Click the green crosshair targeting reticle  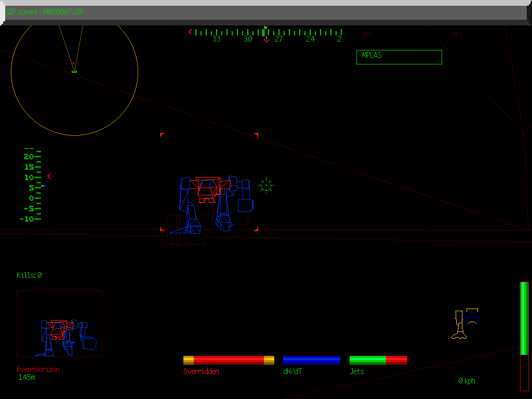pyautogui.click(x=265, y=185)
